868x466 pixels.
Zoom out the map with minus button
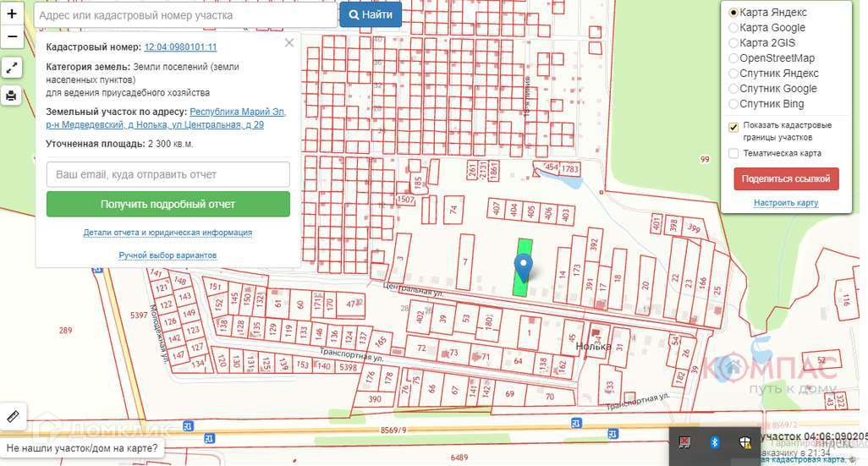pos(12,36)
